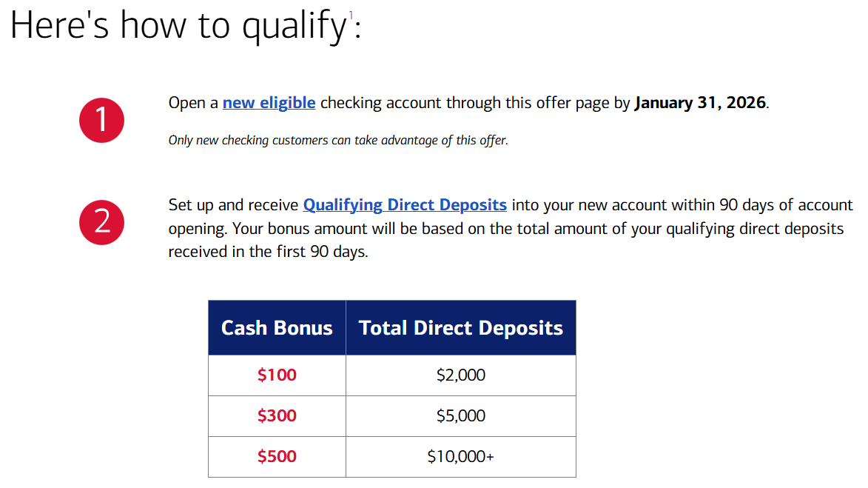This screenshot has height=488, width=868.
Task: Click the $500 cash bonus cell
Action: pos(277,457)
